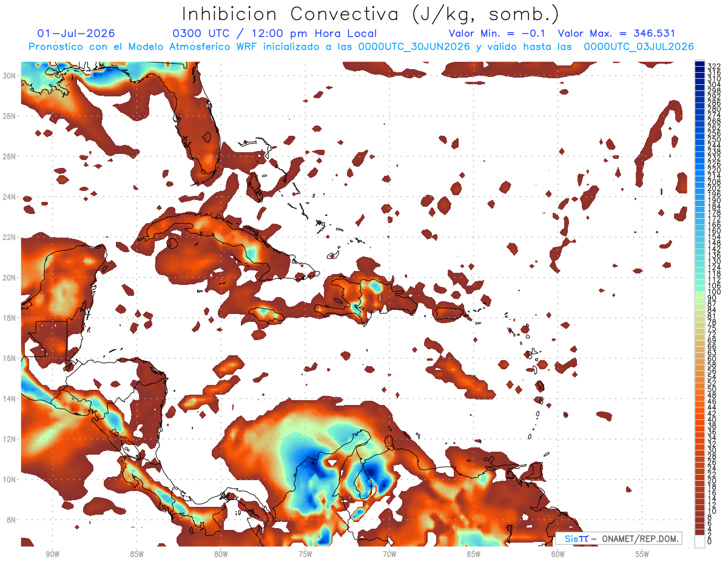The image size is (728, 562).
Task: Click the "85W" longitude label
Action: [136, 554]
